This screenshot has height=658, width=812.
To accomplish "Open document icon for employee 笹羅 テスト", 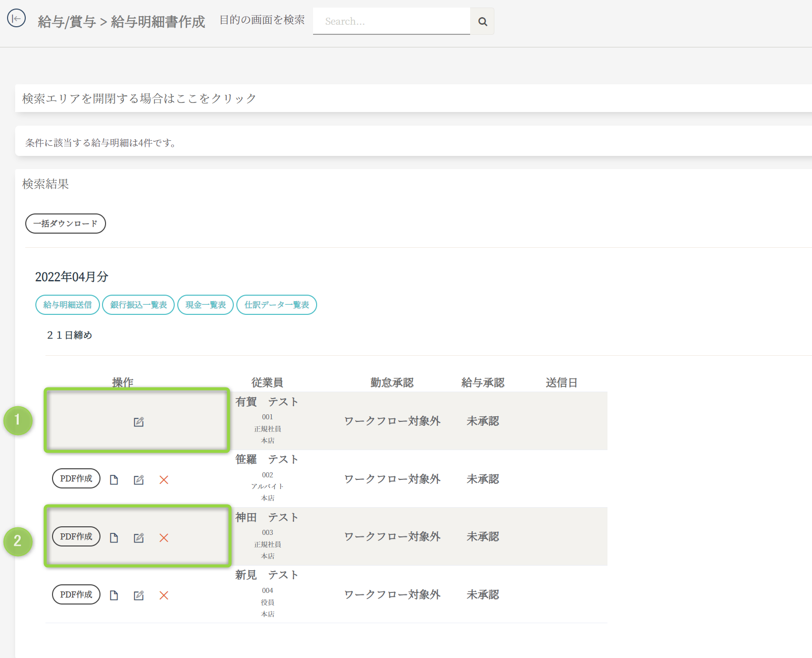I will tap(114, 480).
